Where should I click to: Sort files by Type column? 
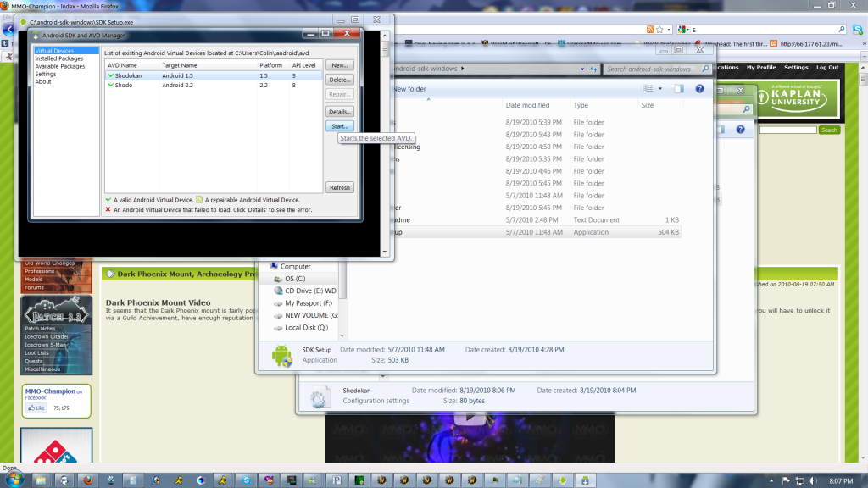point(581,105)
